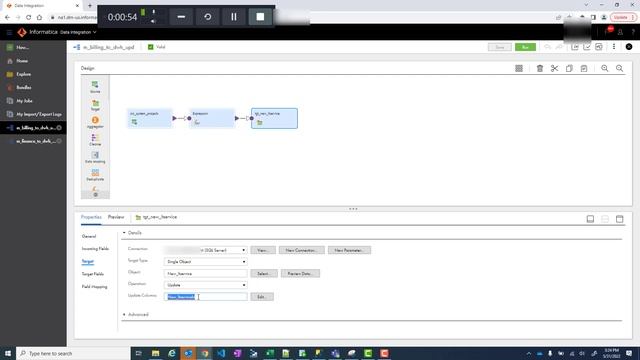640x360 pixels.
Task: Select the Data Masking transformation palette icon
Action: click(x=95, y=157)
